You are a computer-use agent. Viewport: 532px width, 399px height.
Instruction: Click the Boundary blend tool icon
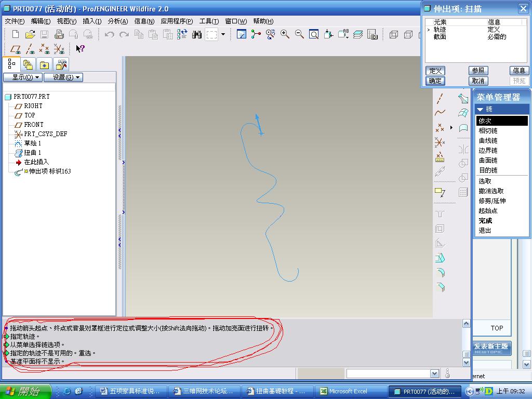[x=463, y=113]
